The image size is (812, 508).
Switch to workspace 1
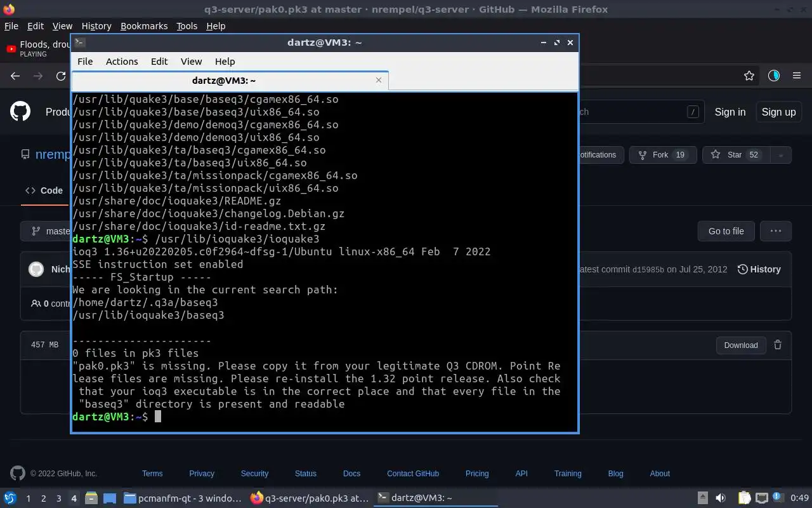(x=28, y=498)
